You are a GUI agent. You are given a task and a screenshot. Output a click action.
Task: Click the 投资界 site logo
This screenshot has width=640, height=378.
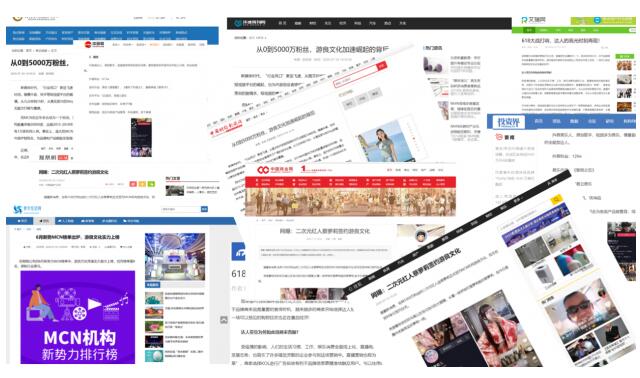pyautogui.click(x=508, y=122)
